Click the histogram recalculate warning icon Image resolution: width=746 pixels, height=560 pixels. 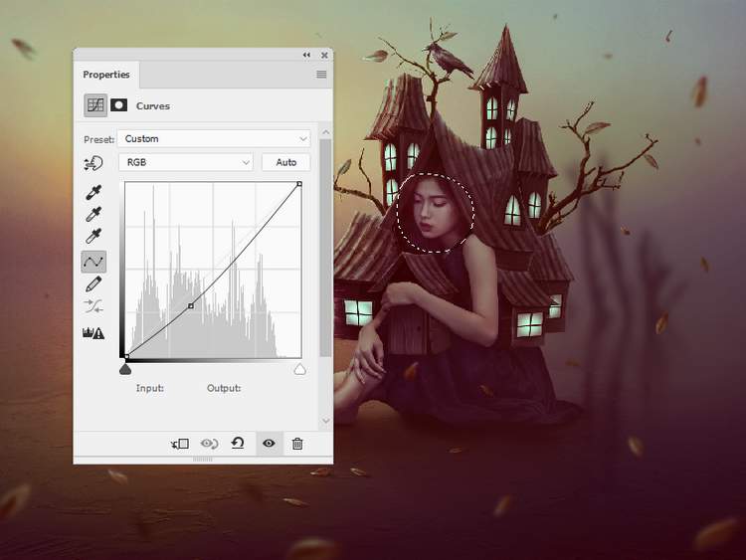(93, 333)
